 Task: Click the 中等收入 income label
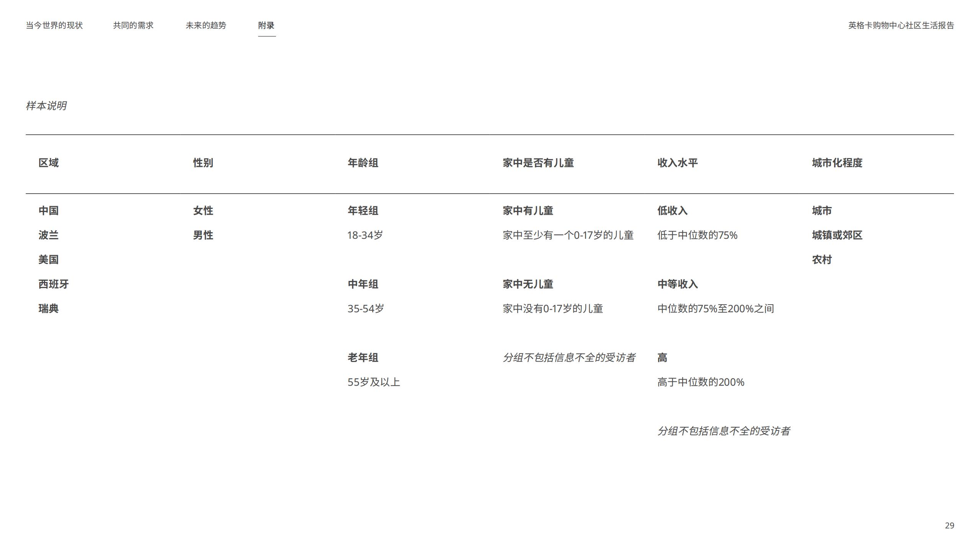[x=677, y=284]
